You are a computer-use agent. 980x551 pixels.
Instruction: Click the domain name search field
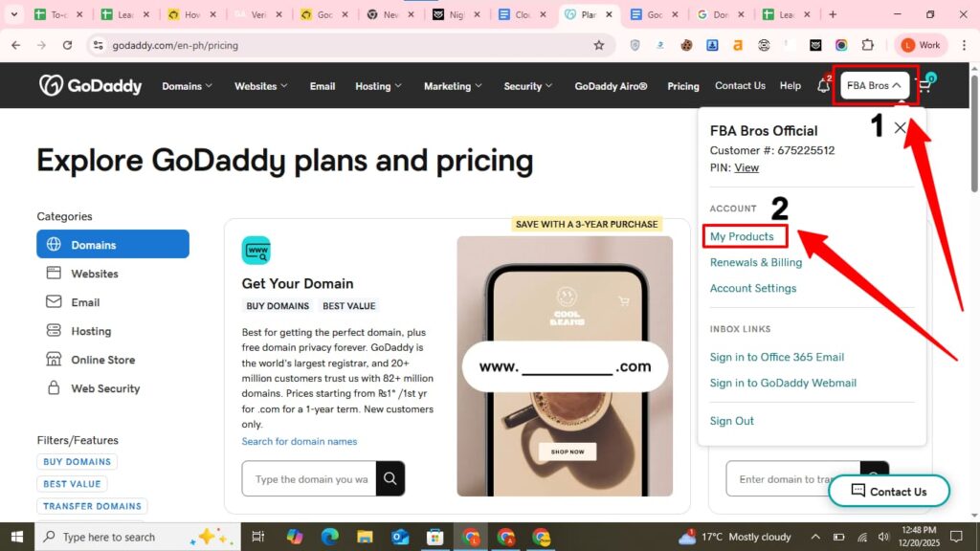(309, 478)
